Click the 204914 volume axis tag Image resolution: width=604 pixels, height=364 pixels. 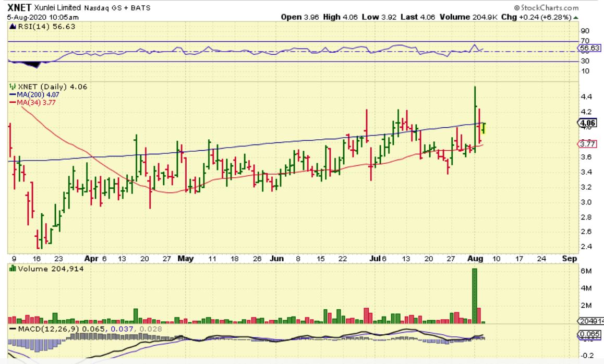590,321
